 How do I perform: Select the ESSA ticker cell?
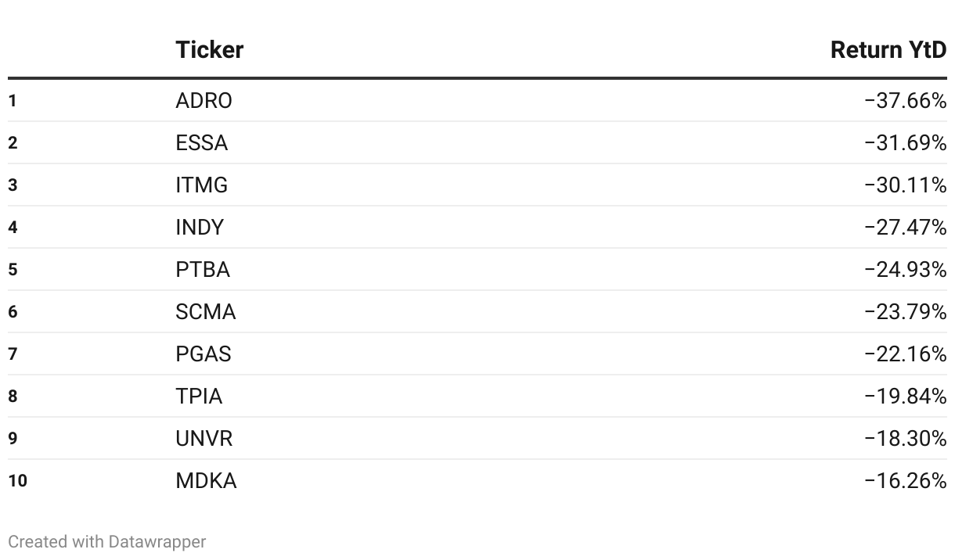click(202, 143)
